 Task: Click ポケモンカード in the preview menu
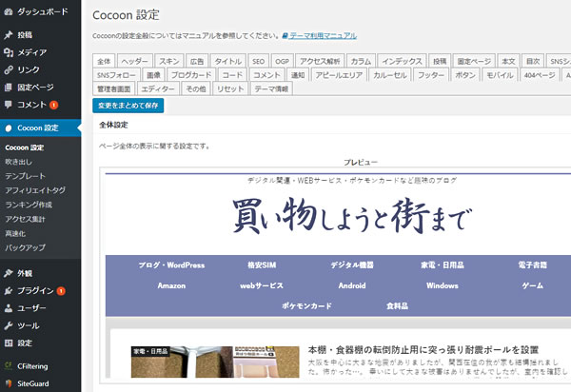[307, 306]
